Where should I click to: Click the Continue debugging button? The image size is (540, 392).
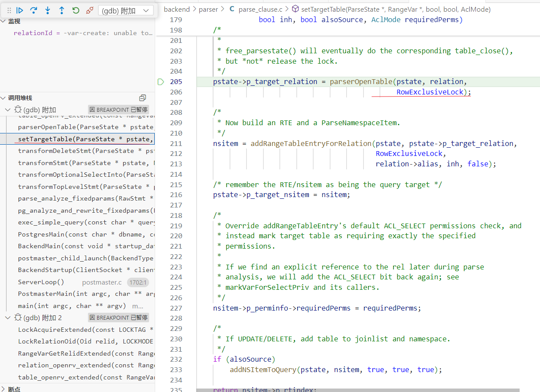coord(20,10)
